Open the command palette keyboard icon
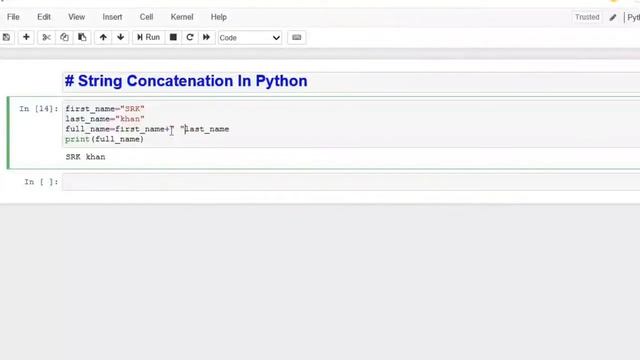Viewport: 640px width, 360px height. point(297,38)
